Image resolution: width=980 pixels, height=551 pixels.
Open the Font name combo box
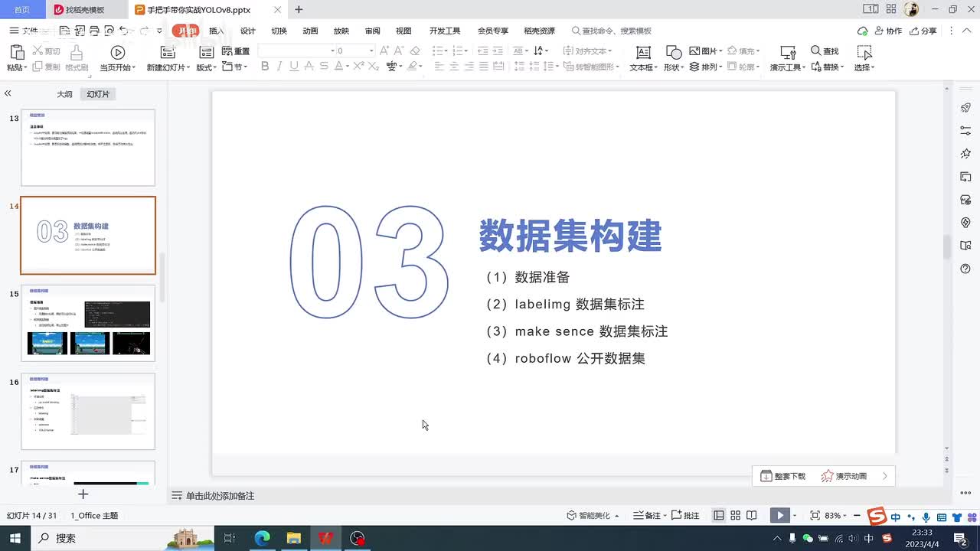(297, 51)
